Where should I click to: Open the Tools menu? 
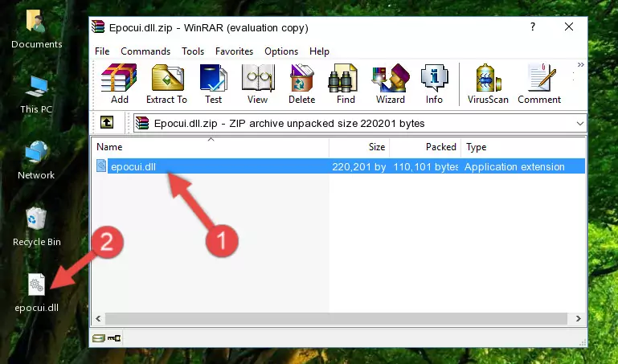(193, 51)
